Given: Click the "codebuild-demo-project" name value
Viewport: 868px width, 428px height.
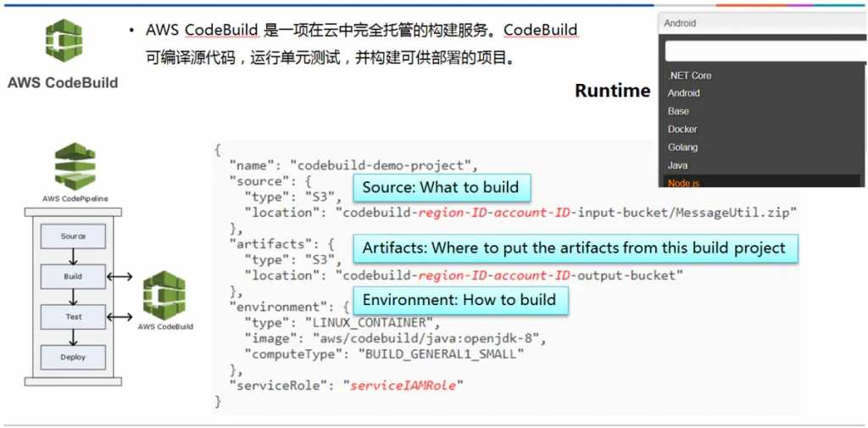Looking at the screenshot, I should pos(381,166).
